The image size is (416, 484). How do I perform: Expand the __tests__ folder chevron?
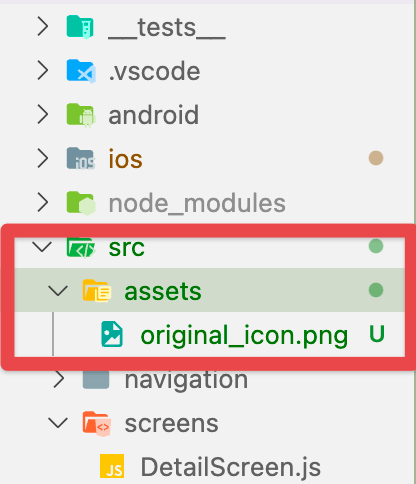(43, 27)
